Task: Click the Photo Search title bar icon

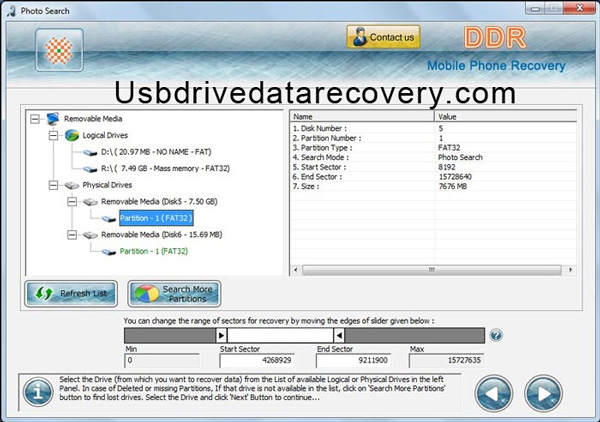Action: [x=12, y=11]
